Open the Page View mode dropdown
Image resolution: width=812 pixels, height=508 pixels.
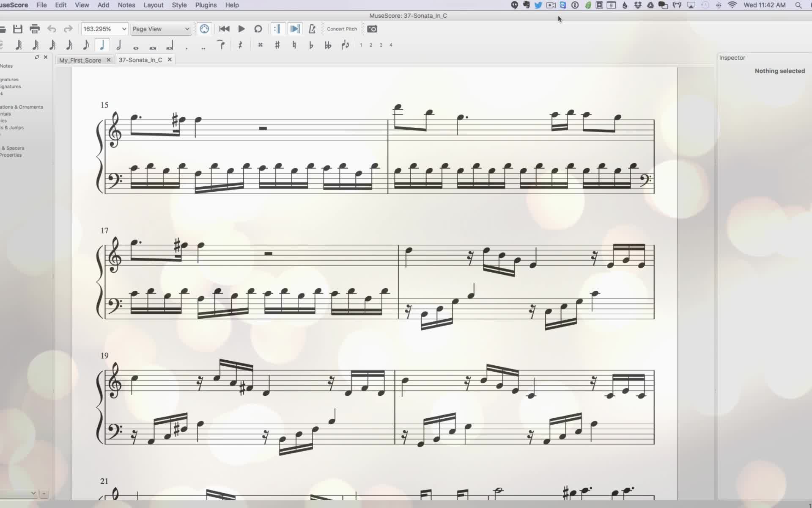(x=160, y=29)
